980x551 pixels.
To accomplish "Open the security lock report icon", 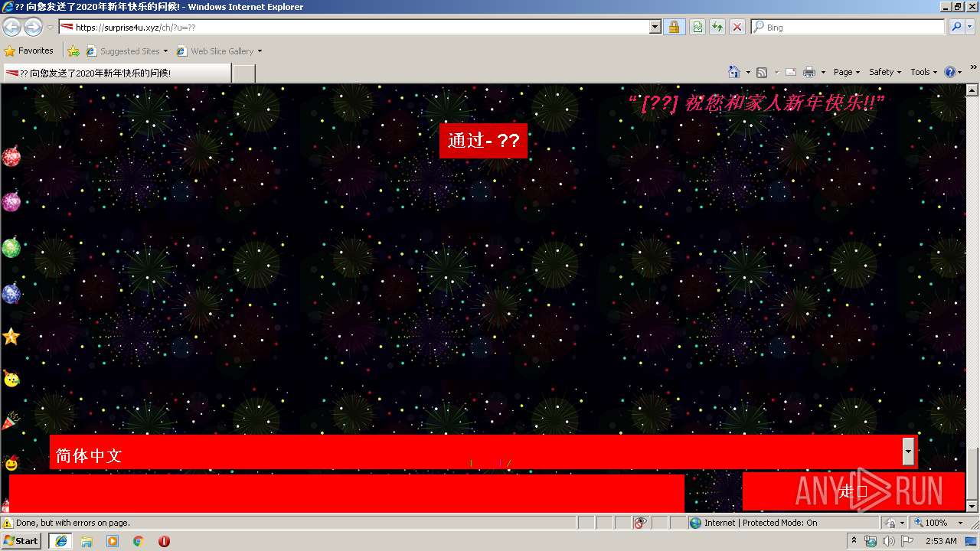I will (674, 28).
